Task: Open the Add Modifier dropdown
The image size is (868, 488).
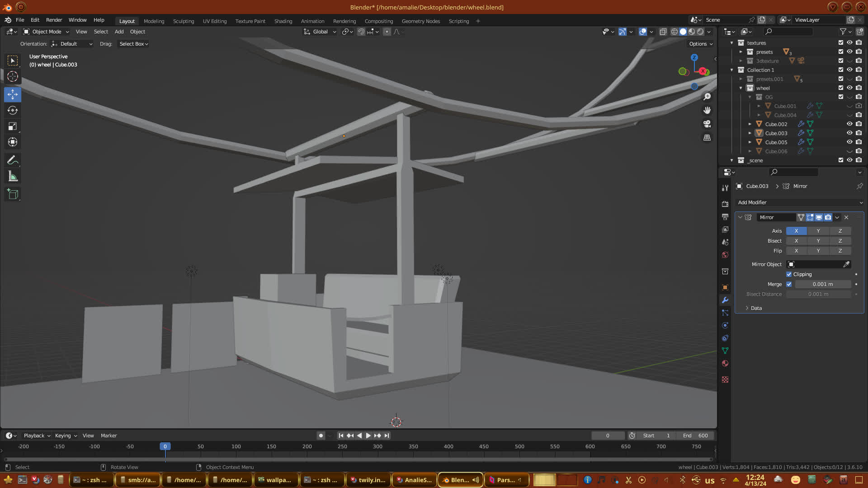Action: click(799, 202)
